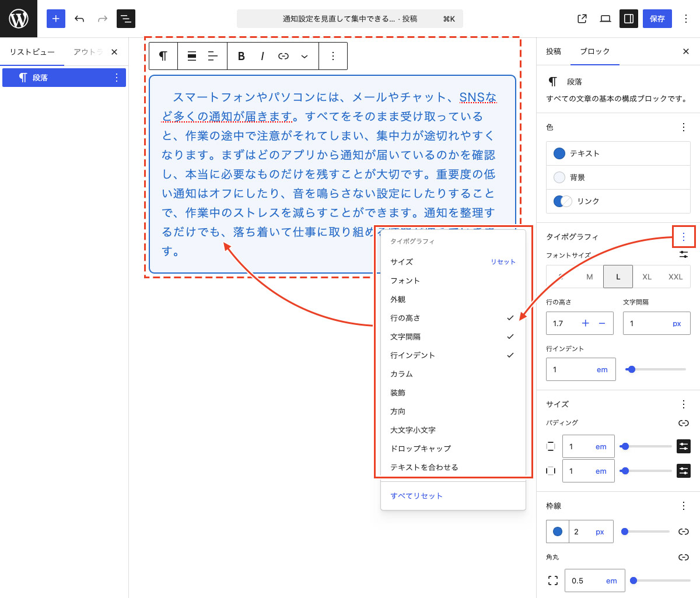Viewport: 700px width, 598px height.
Task: Open the device preview options
Action: click(x=605, y=19)
